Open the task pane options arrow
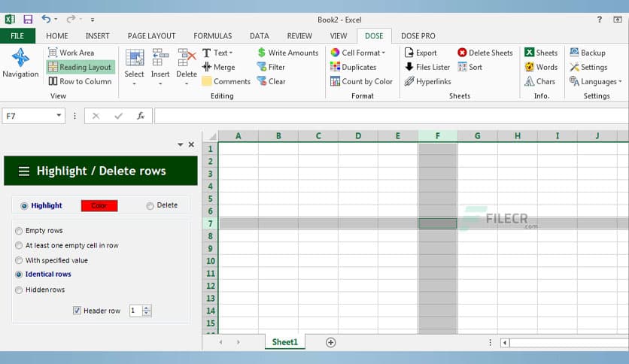The image size is (629, 364). click(x=180, y=144)
